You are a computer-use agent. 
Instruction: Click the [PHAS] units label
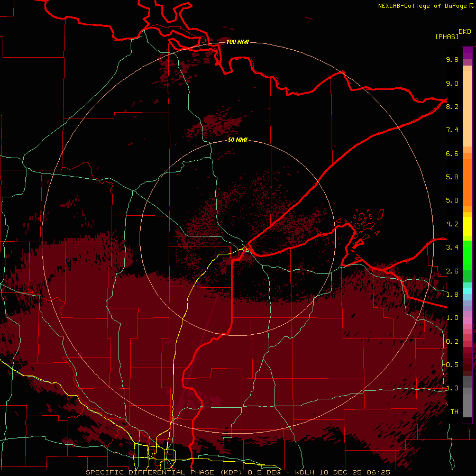[x=447, y=36]
